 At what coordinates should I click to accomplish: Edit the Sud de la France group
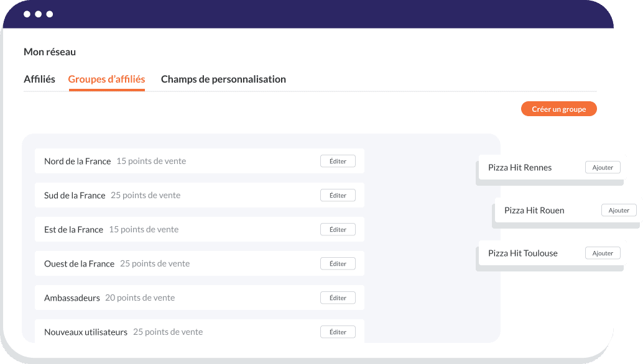338,194
